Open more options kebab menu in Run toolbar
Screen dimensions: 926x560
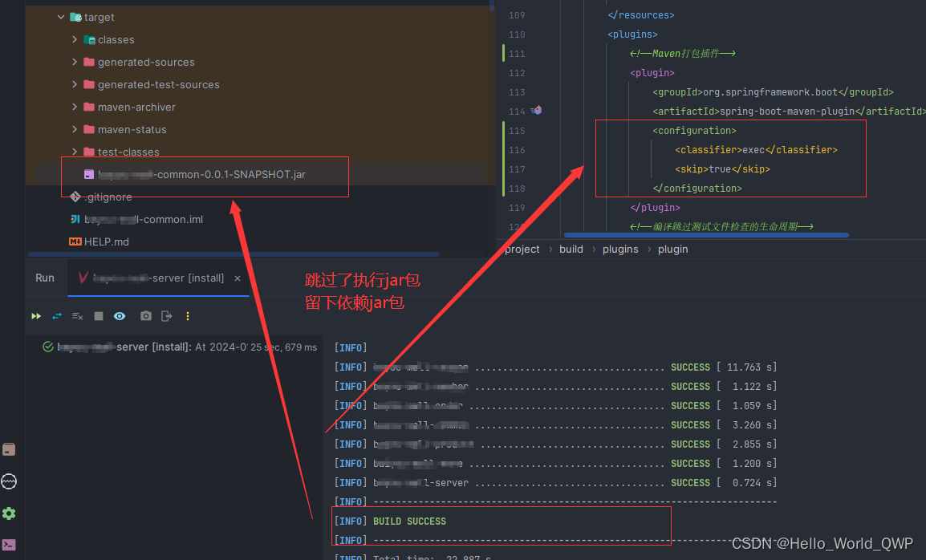tap(187, 315)
